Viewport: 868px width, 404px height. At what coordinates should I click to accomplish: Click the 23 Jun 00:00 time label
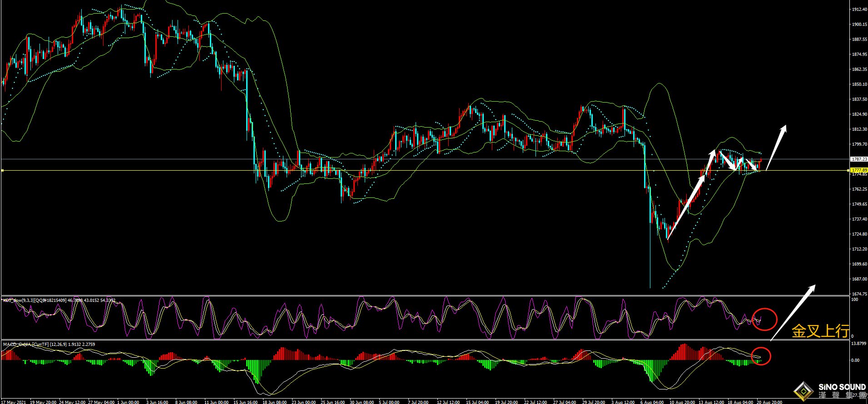click(x=303, y=402)
